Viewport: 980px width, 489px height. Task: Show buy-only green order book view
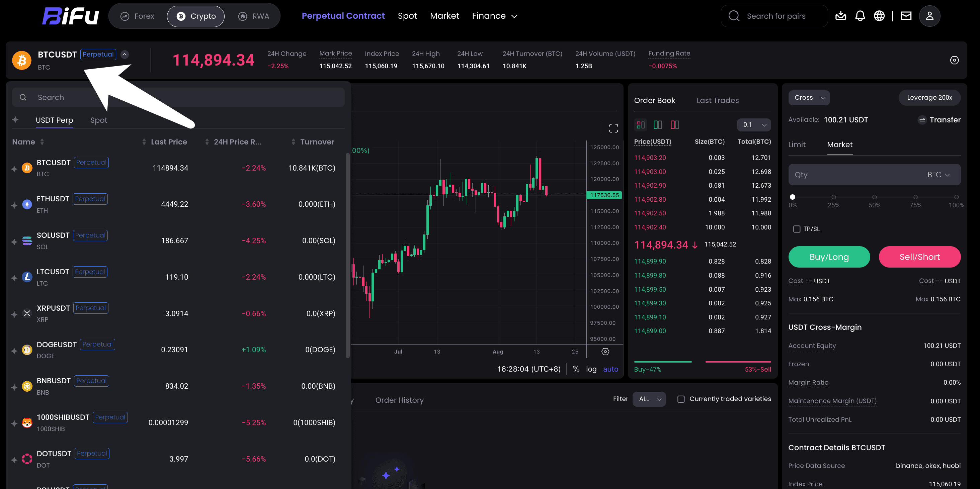click(x=657, y=125)
